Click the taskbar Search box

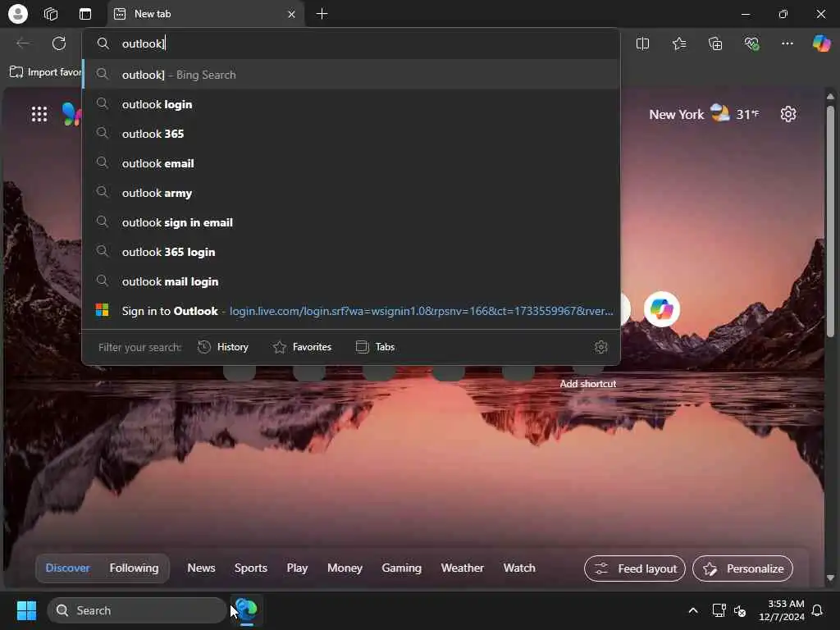point(137,610)
